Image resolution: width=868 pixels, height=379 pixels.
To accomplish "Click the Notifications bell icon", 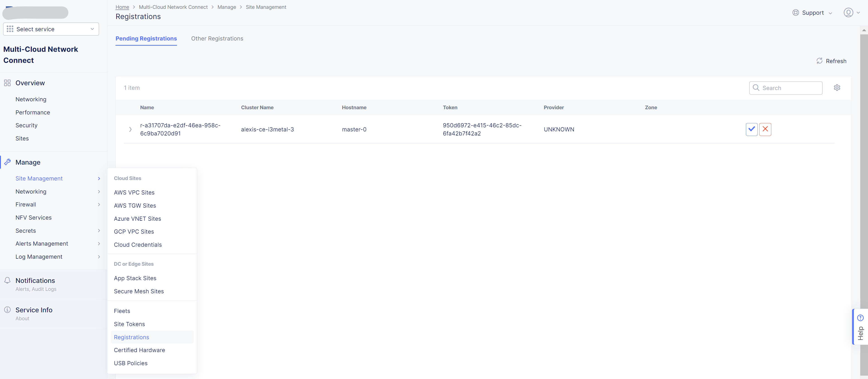I will click(7, 280).
